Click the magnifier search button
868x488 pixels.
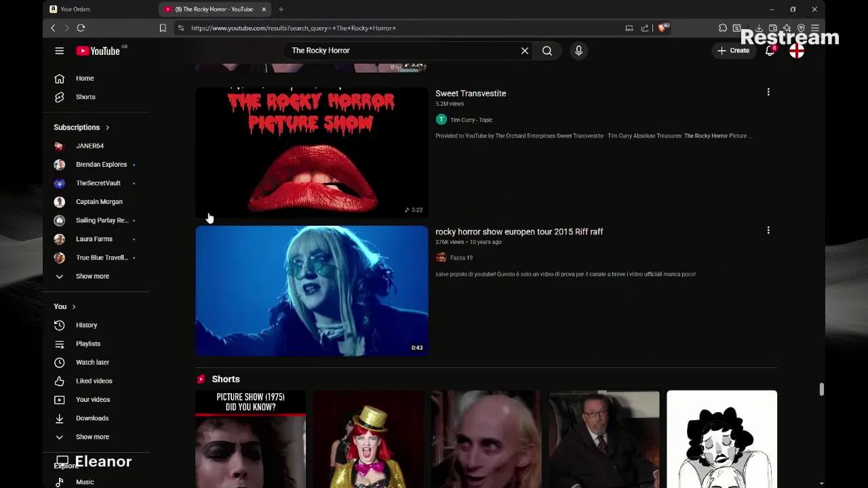[x=547, y=51]
